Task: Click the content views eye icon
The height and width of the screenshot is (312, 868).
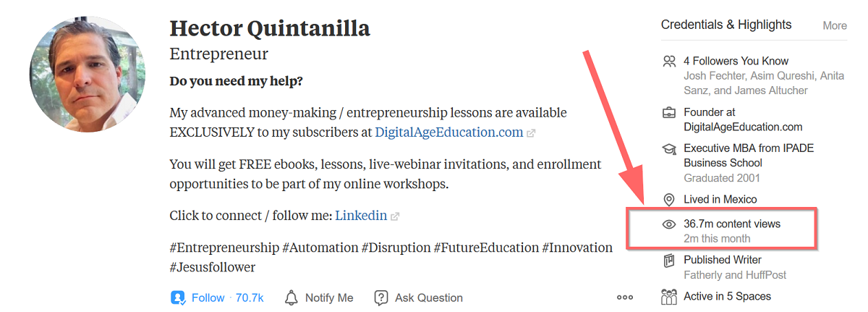Action: (x=669, y=224)
